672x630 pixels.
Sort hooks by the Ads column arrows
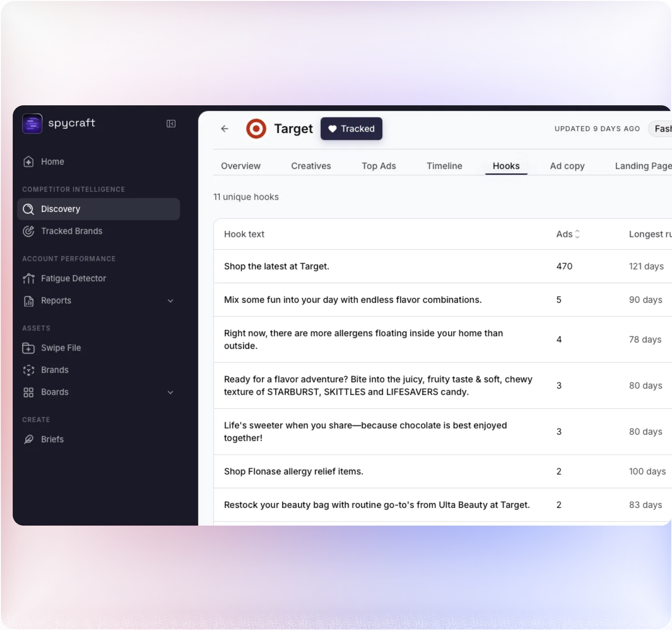tap(578, 234)
